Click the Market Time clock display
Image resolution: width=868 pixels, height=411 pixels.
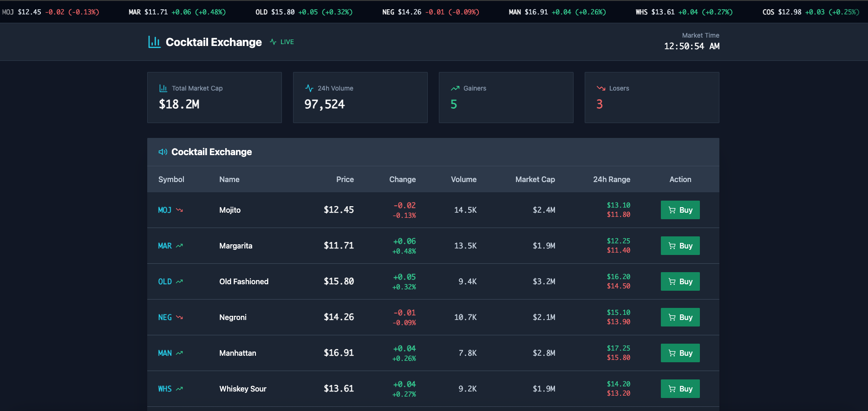[691, 46]
